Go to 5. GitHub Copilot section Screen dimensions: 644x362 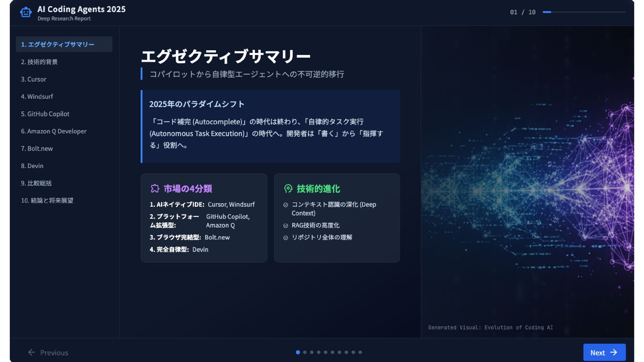[x=45, y=114]
